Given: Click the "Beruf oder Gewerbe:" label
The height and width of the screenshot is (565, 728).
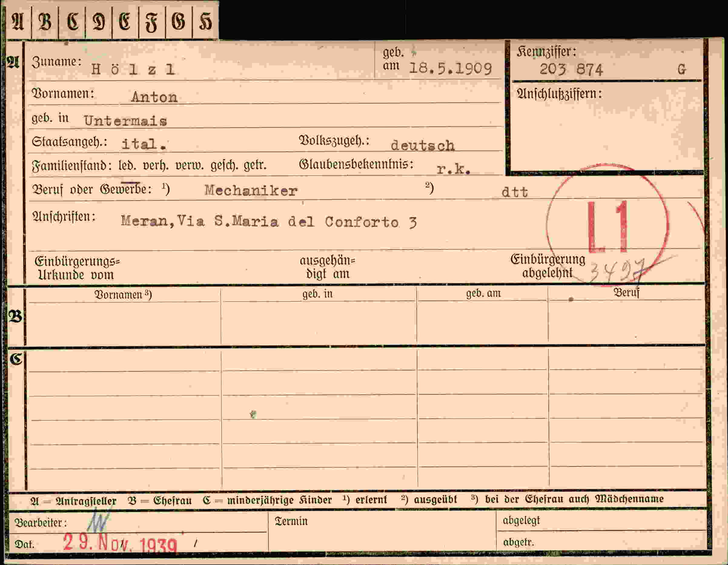Looking at the screenshot, I should coord(92,189).
